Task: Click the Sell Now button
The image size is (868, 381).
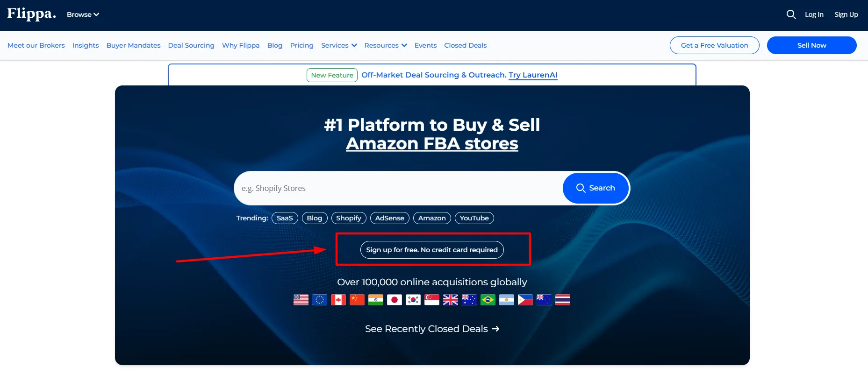Action: (811, 45)
